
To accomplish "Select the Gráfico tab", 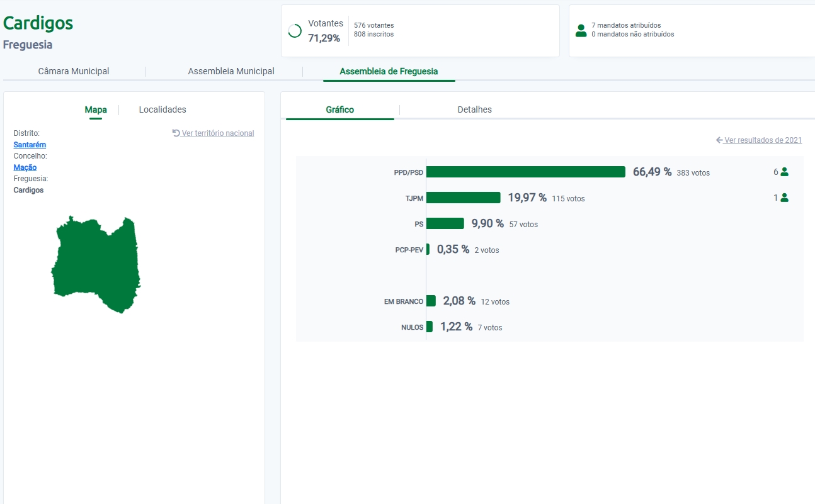I will coord(339,110).
